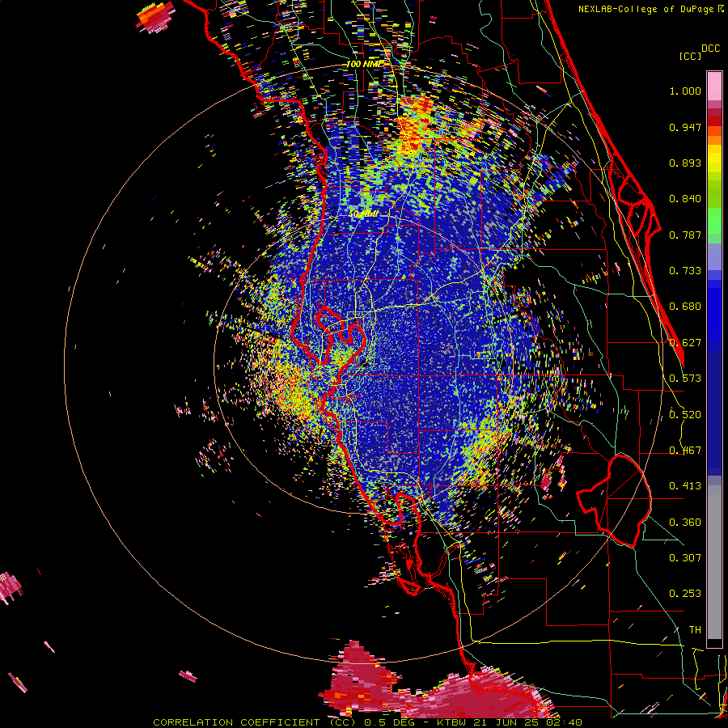Select the 0.307 scale value
The image size is (728, 728).
pyautogui.click(x=685, y=558)
